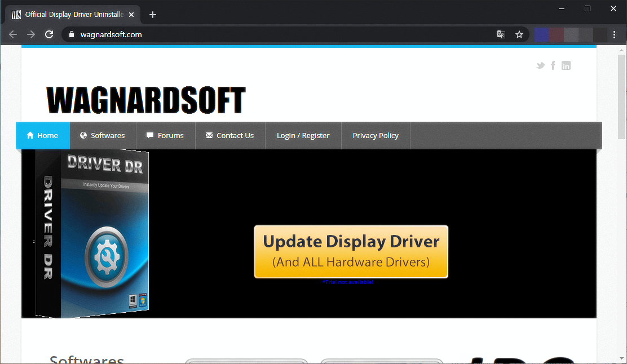Screen dimensions: 627x364
Task: Click the WAGNARDSOFT logo
Action: 146,100
